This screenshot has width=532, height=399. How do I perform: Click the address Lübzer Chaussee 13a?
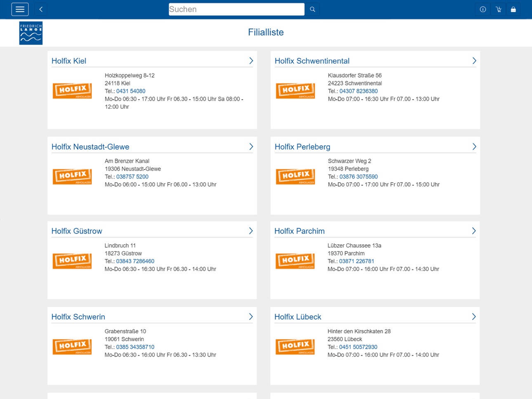coord(354,246)
